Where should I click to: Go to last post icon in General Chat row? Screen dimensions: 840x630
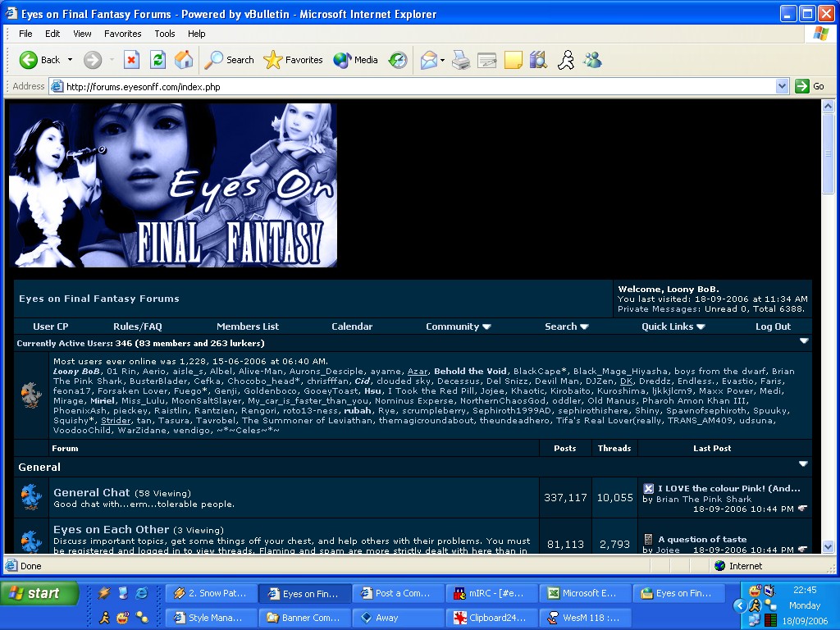click(x=802, y=509)
